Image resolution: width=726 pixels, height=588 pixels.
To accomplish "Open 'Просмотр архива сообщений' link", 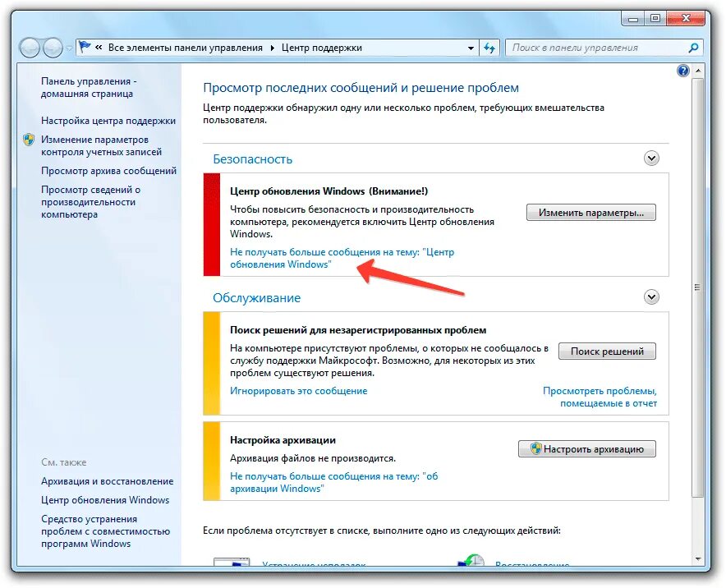I will 108,171.
